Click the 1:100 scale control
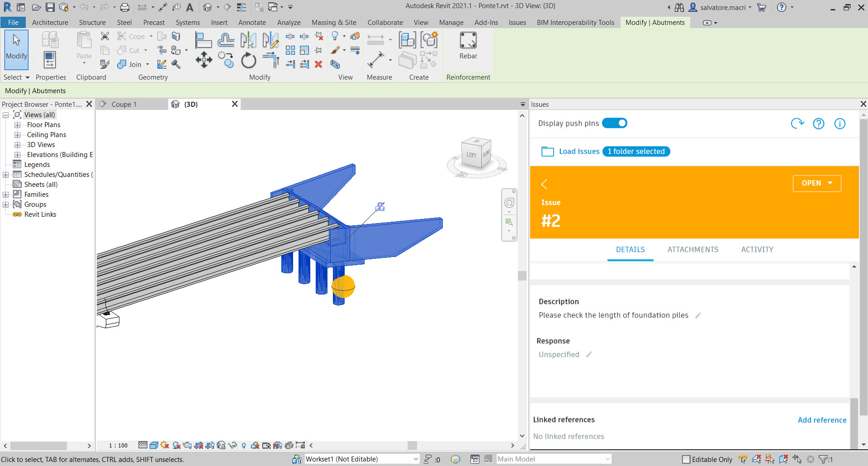Viewport: 868px width, 466px height. [x=118, y=445]
